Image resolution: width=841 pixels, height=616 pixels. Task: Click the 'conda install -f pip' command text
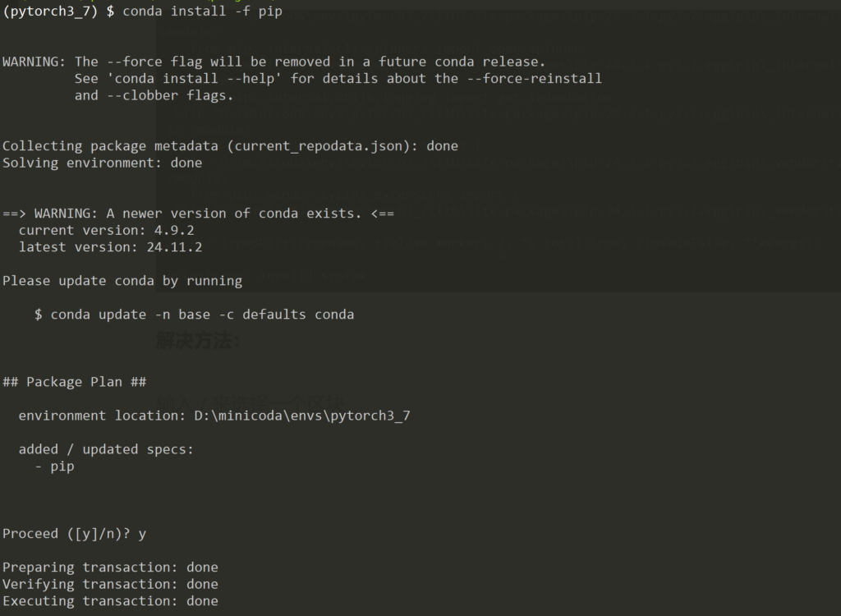pyautogui.click(x=202, y=11)
